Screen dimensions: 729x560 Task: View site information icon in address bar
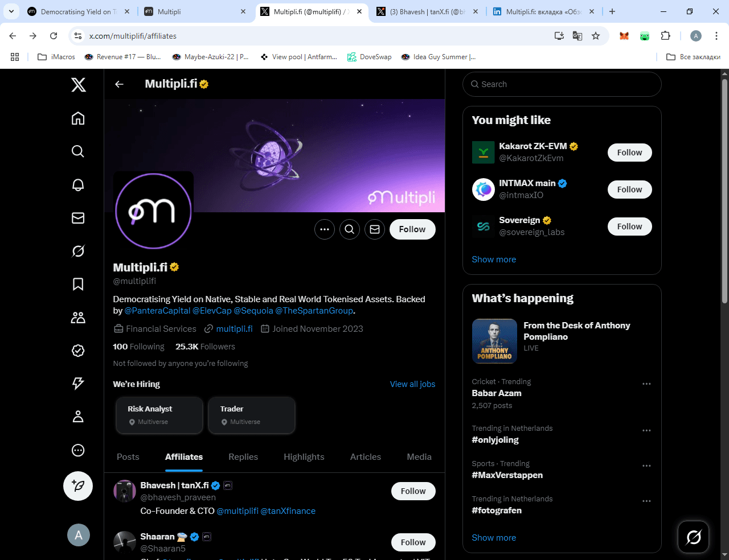click(78, 36)
